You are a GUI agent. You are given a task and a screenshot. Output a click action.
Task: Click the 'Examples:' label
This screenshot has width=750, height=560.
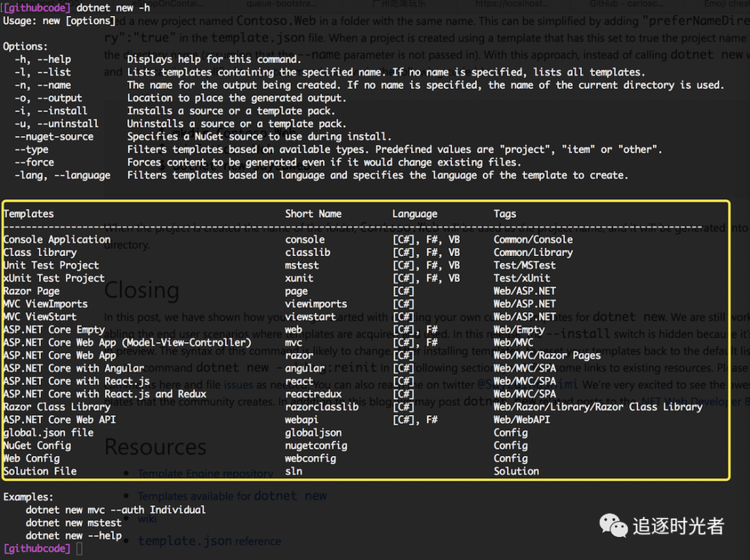click(x=28, y=497)
